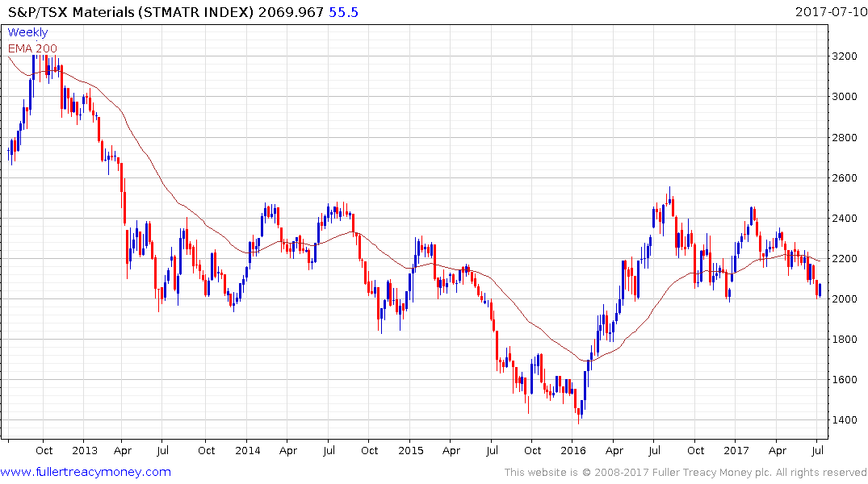The image size is (868, 484).
Task: Click the 2800 price axis label
Action: [845, 137]
